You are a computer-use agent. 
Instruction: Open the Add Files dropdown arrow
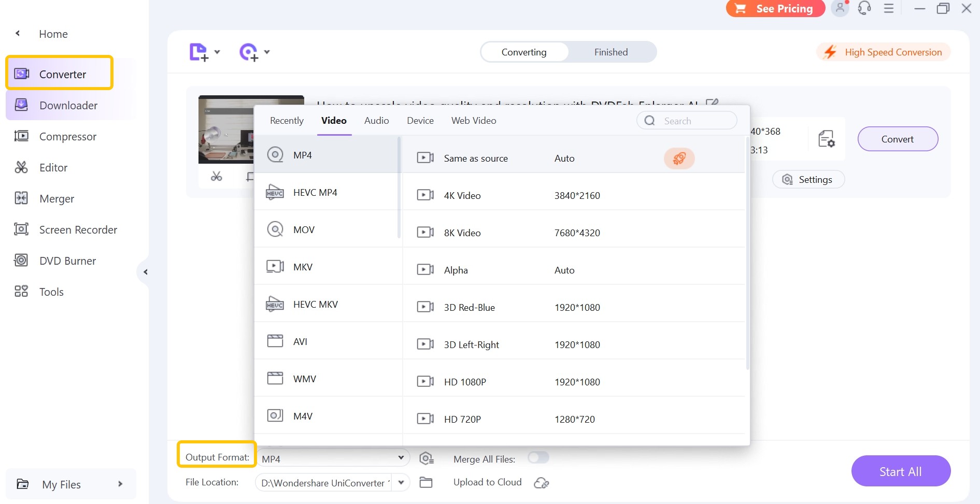217,52
